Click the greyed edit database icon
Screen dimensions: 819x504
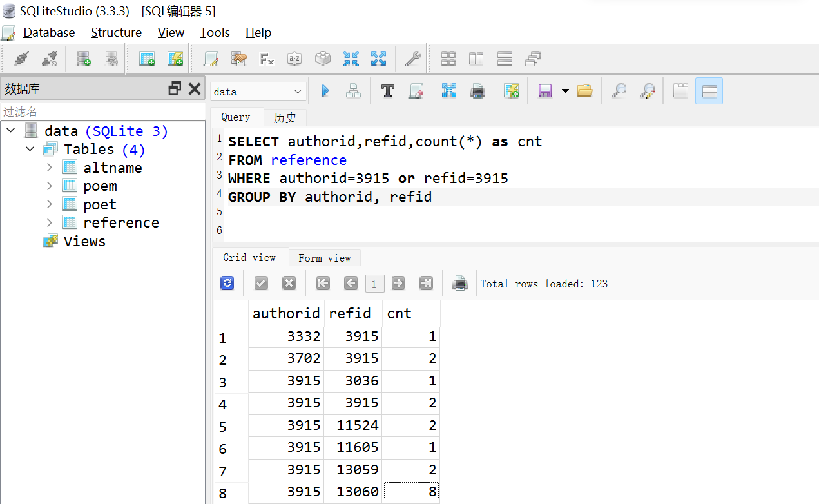[112, 59]
